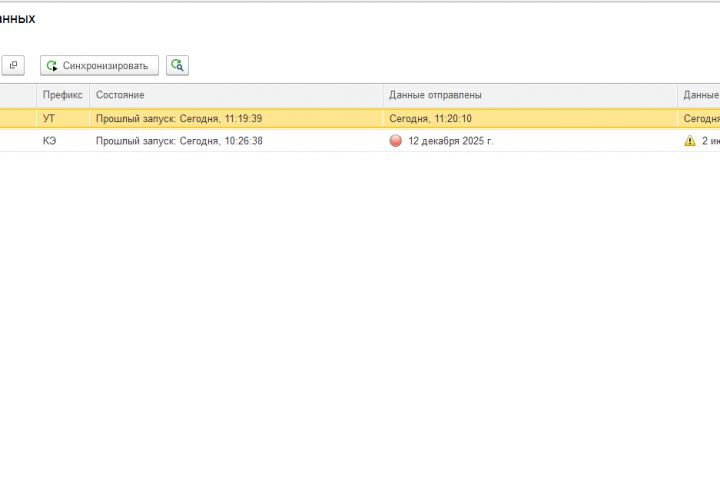720x480 pixels.
Task: Click the Синхронизировать button
Action: coord(99,65)
